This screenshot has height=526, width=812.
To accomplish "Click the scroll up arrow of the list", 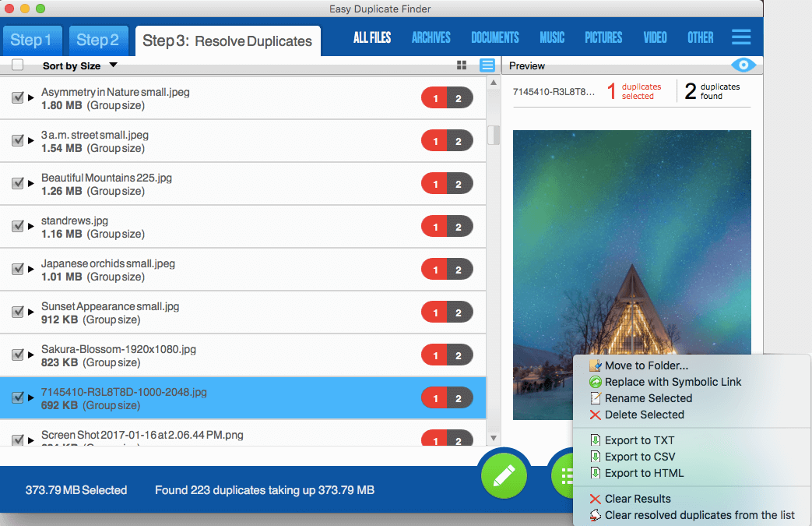I will (494, 83).
